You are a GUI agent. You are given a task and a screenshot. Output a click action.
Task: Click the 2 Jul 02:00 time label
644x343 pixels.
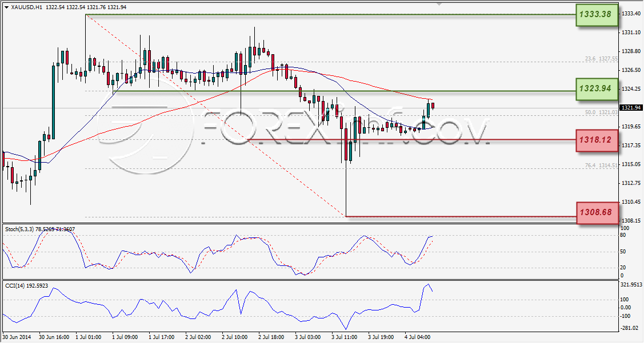point(198,337)
